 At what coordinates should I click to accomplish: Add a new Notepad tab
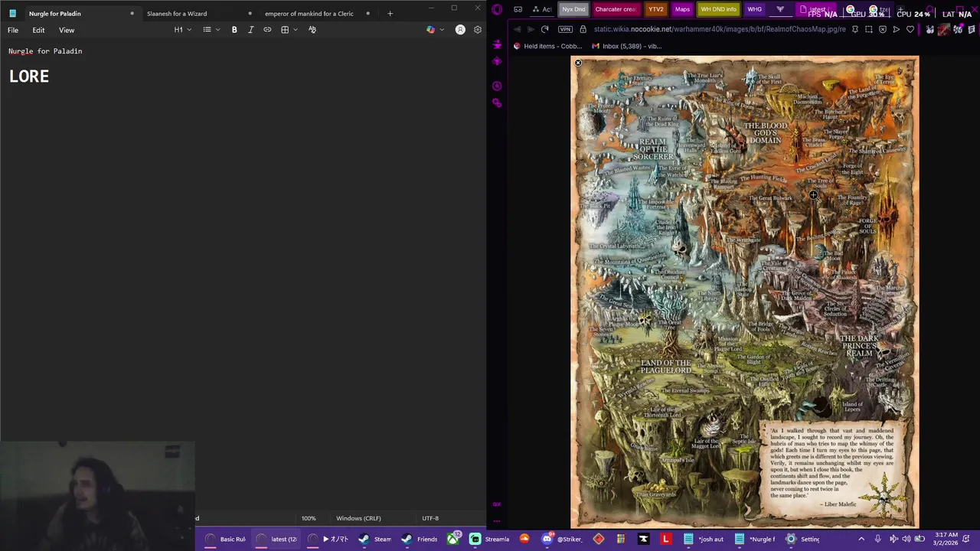point(390,13)
